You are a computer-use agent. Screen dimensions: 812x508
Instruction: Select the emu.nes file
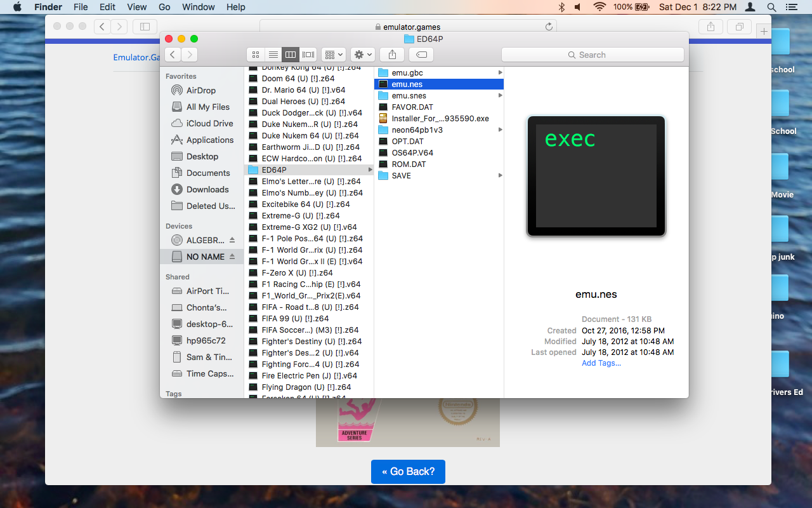click(439, 84)
